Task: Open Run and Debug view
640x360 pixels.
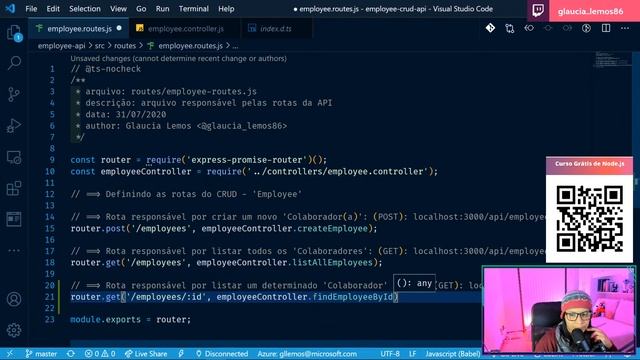Action: click(14, 126)
